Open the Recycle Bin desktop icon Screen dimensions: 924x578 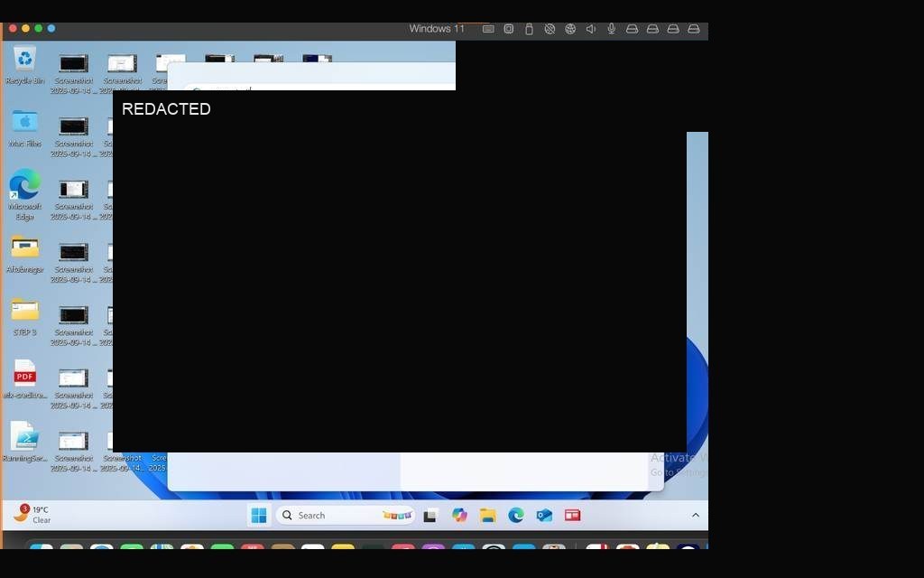pyautogui.click(x=24, y=65)
